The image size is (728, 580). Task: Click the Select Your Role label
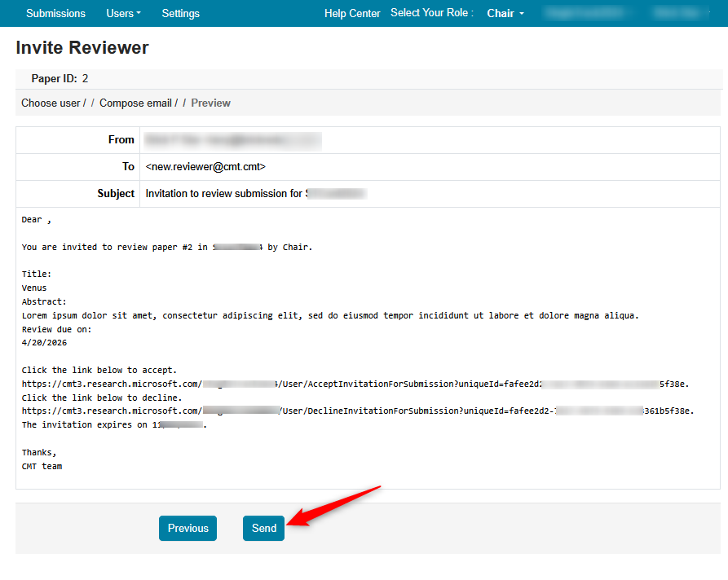point(431,13)
